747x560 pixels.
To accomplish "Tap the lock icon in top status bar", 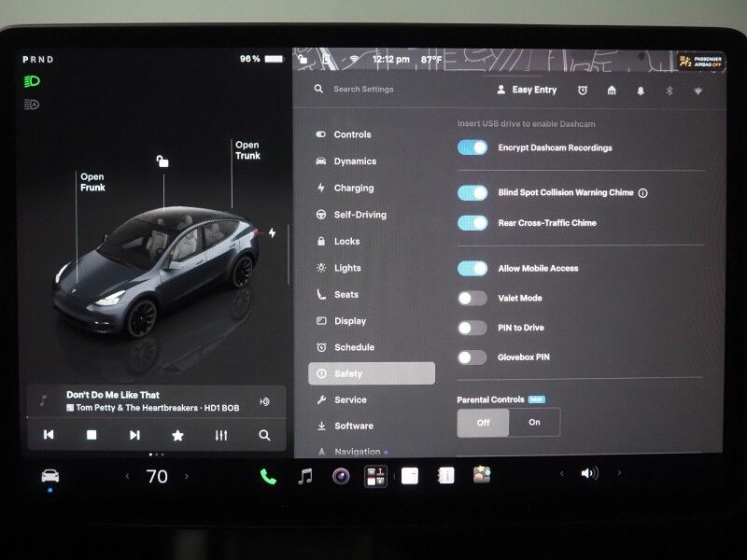I will pos(303,59).
